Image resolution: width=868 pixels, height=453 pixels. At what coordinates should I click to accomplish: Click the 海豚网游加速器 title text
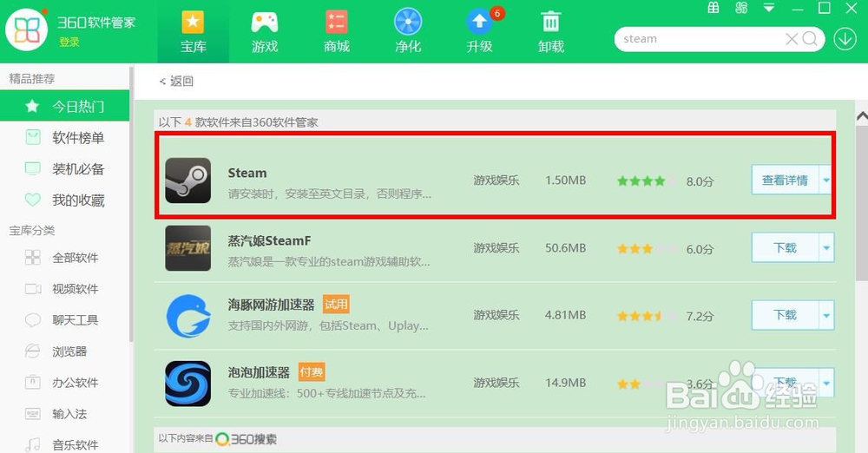271,304
